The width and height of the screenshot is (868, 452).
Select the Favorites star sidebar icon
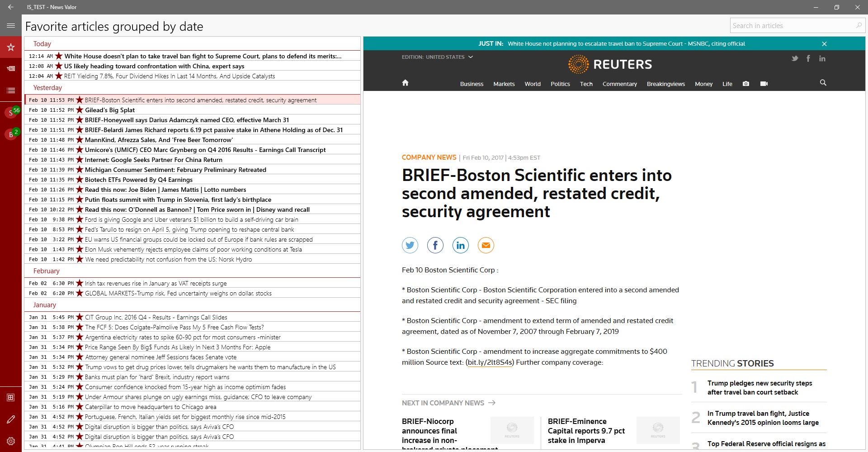pos(11,47)
